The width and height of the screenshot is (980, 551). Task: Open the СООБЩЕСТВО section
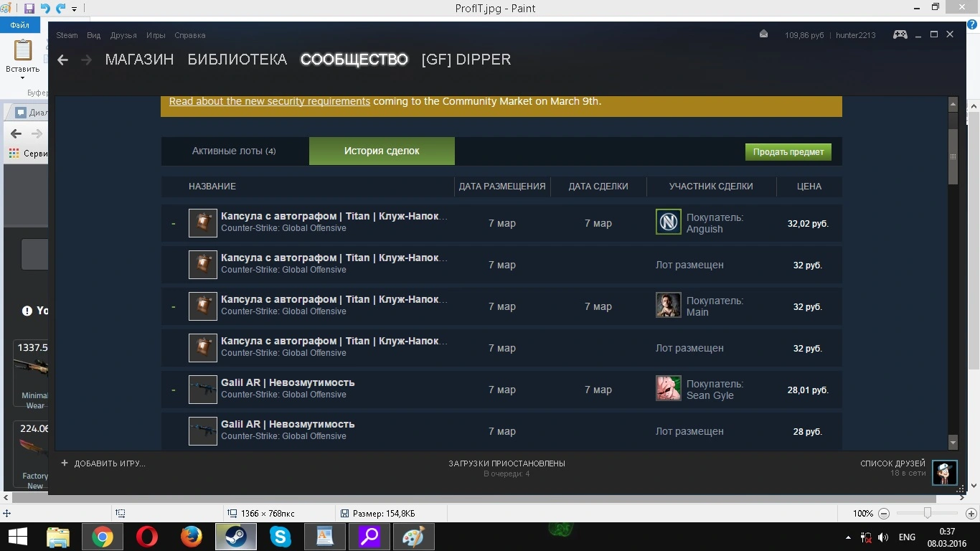tap(354, 60)
